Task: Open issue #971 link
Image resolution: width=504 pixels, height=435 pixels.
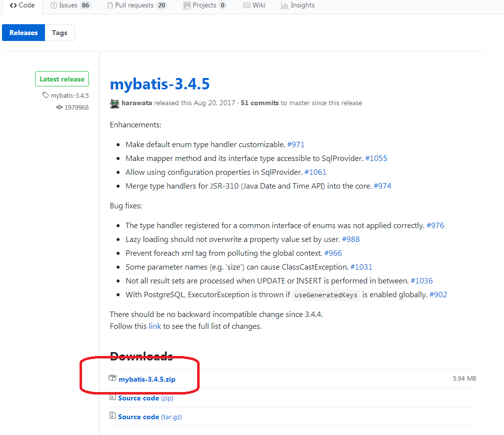Action: 295,145
